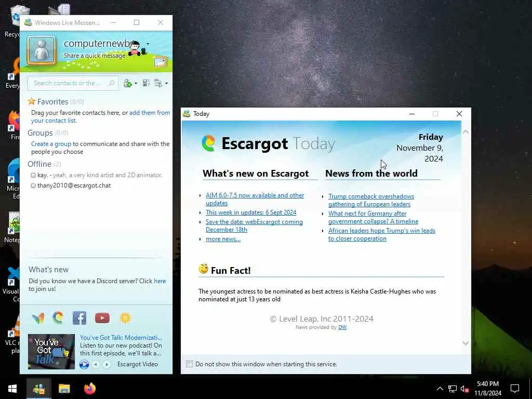Screen dimensions: 532x399
Task: Check 'Do not show this window' checkbox
Action: [189, 364]
